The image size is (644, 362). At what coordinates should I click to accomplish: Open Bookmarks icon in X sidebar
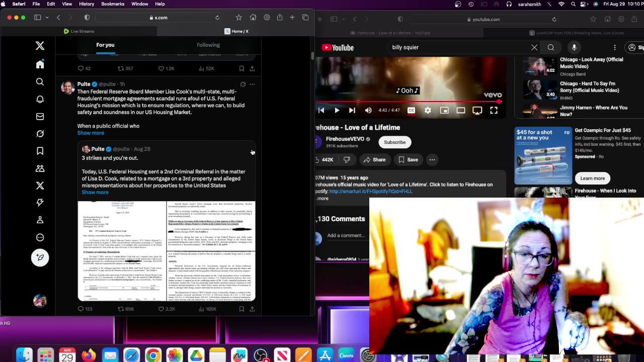tap(40, 151)
